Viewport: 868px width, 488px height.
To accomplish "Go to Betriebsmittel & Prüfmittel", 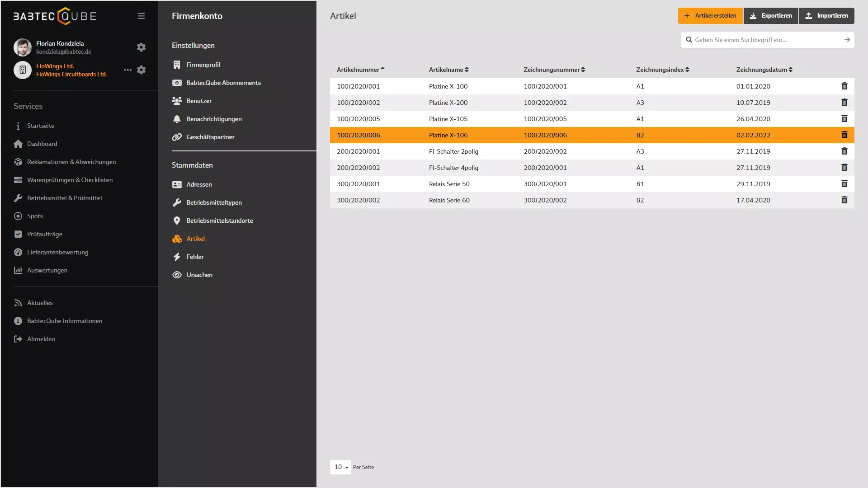I will point(64,198).
